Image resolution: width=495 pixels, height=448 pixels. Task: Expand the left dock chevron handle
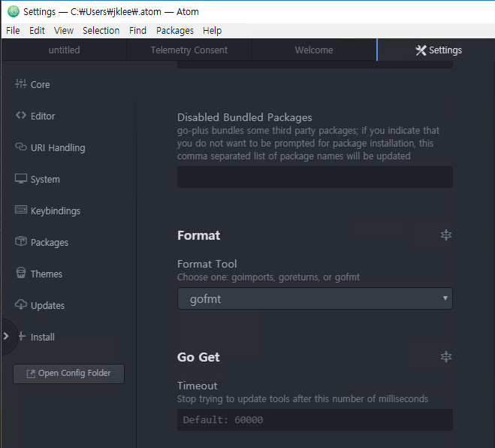pos(6,335)
